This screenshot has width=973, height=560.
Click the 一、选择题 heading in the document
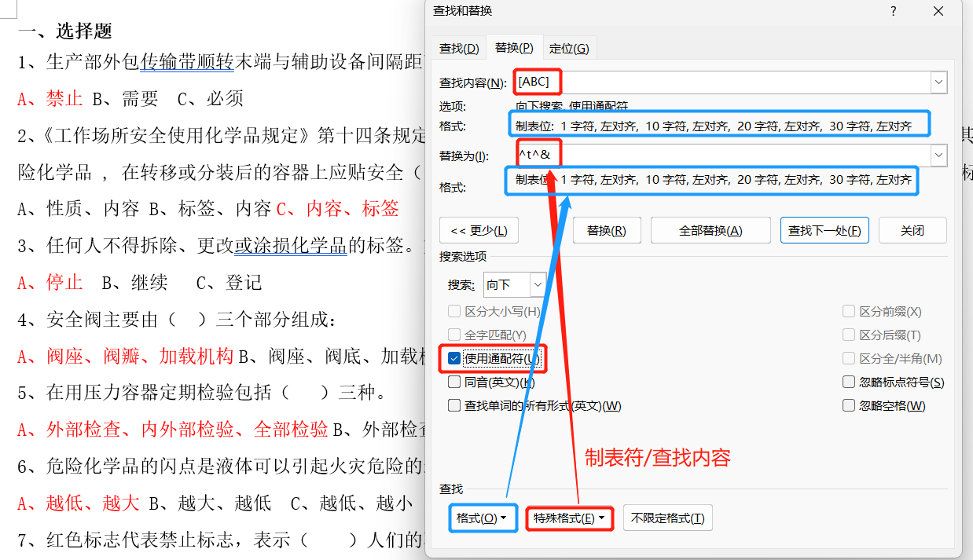click(x=65, y=31)
